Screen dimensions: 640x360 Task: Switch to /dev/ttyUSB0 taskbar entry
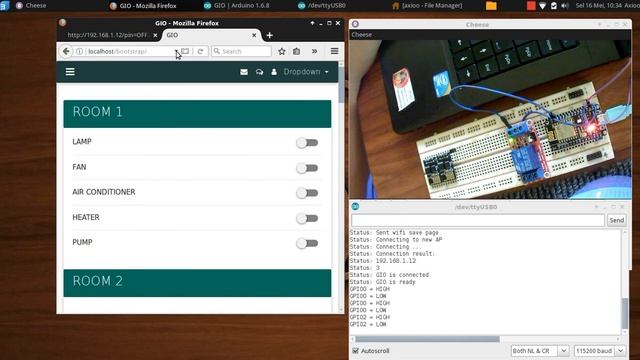[x=322, y=6]
